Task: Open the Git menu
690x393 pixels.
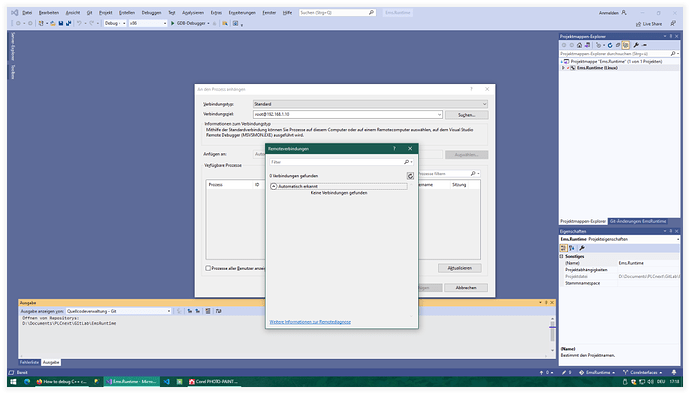Action: [x=89, y=13]
